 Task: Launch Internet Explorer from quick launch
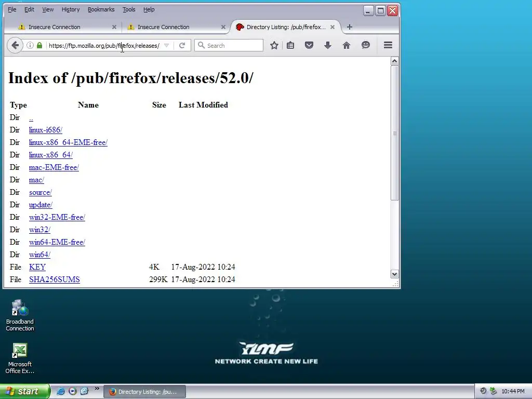pos(60,391)
